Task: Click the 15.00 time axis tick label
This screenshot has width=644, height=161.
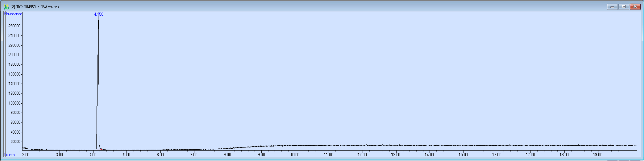Action: click(463, 155)
